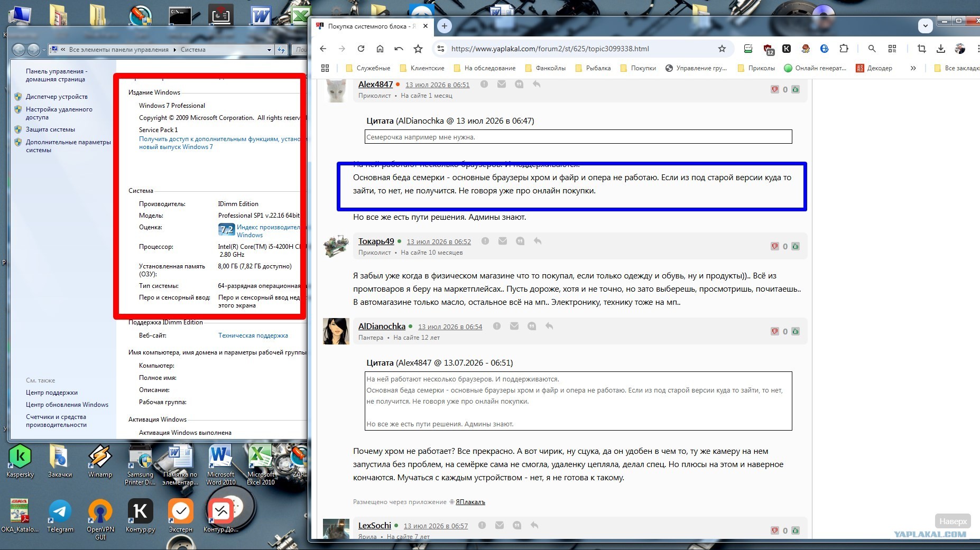The height and width of the screenshot is (550, 980).
Task: Open the Клиентские bookmarks folder
Action: (422, 68)
